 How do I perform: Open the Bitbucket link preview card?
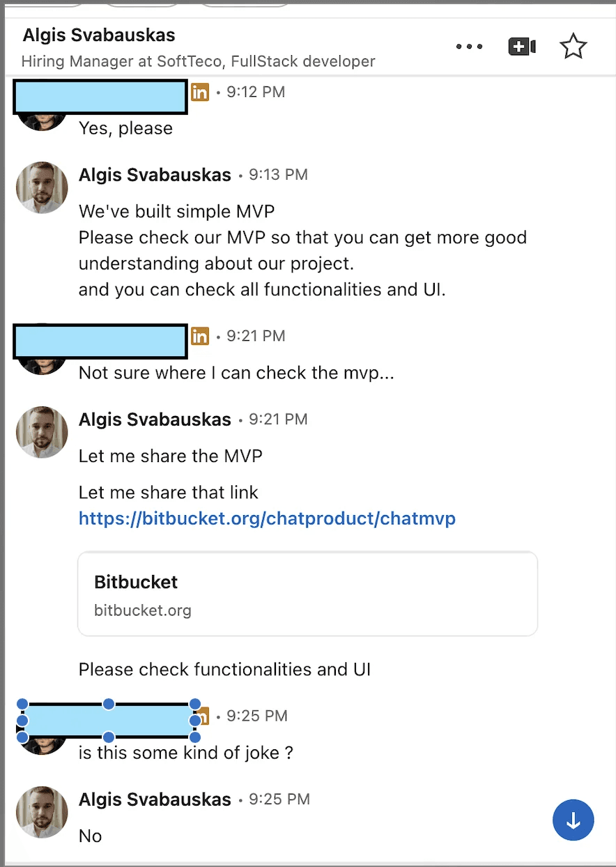point(308,593)
